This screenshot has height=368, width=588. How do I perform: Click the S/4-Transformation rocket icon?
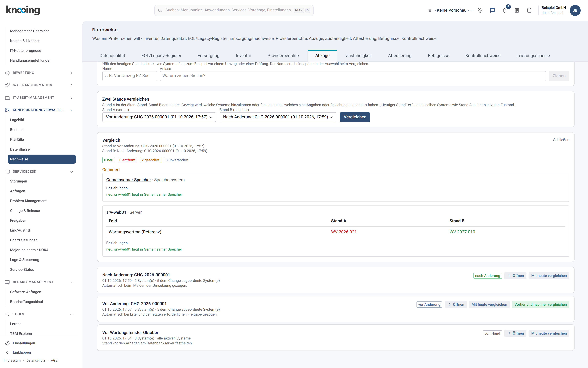(7, 85)
